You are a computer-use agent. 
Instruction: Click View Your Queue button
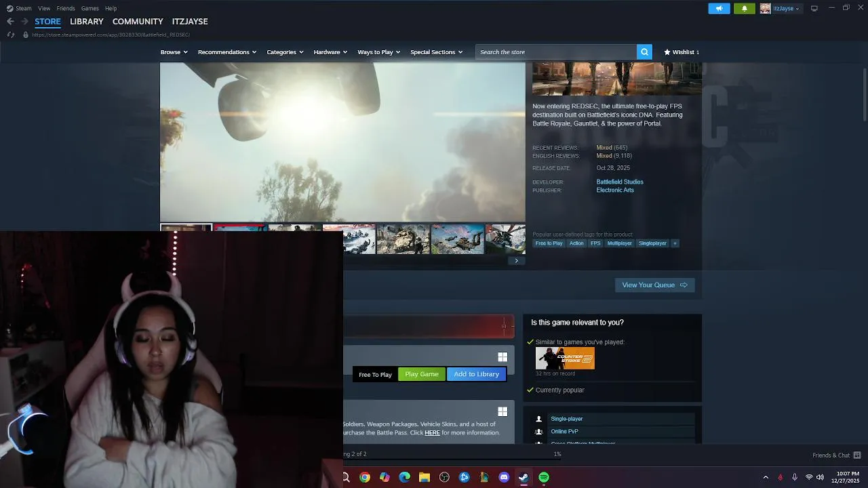click(x=654, y=285)
